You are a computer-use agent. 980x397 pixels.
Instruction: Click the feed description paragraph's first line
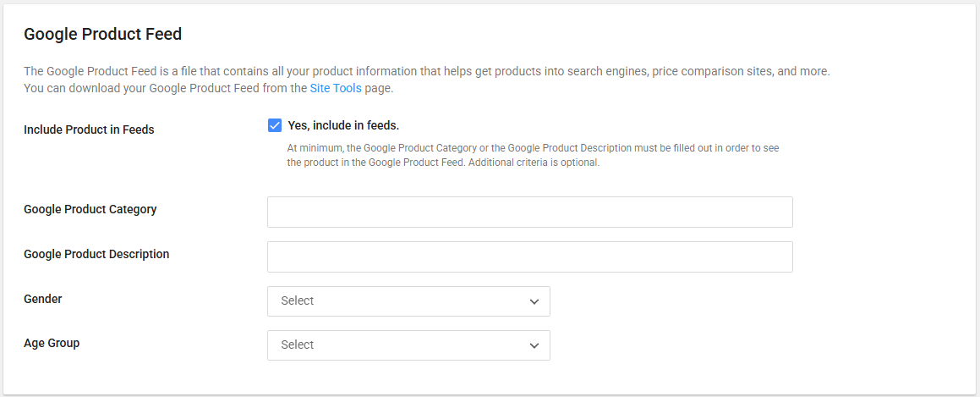(x=426, y=72)
